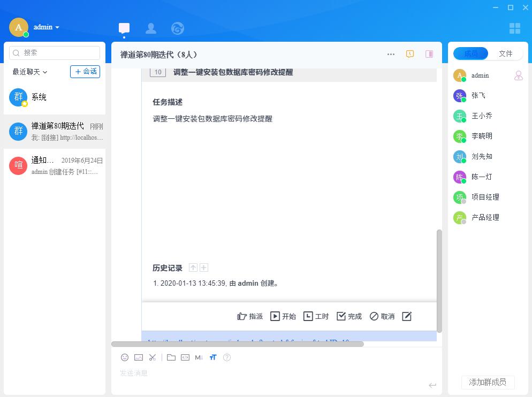
Task: Click the 完成 finish task button
Action: [349, 317]
